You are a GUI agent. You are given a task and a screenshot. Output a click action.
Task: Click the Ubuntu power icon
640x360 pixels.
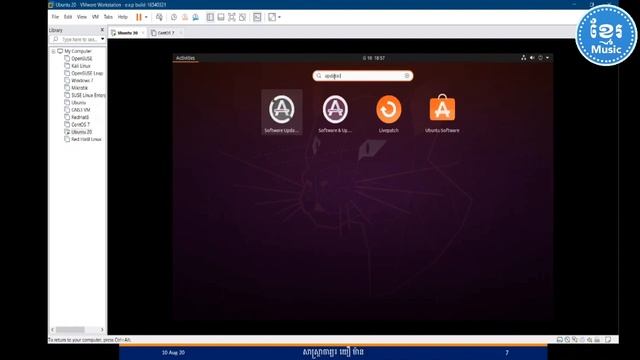pos(540,58)
